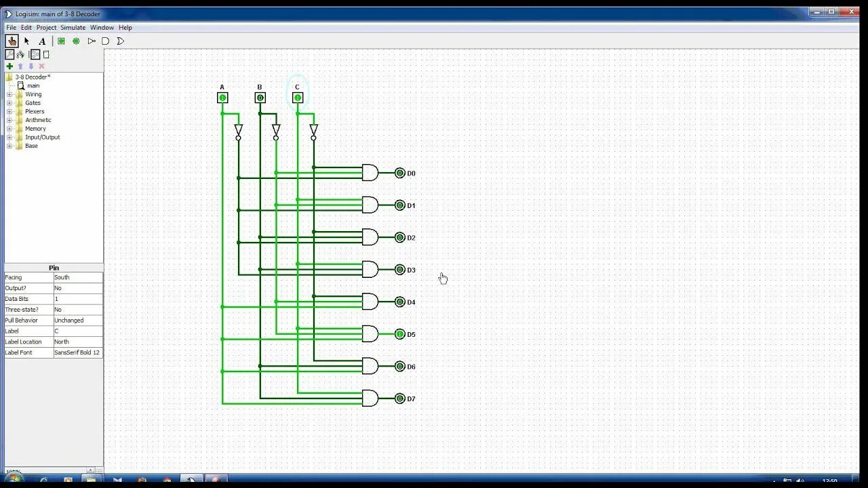
Task: Open the Window menu
Action: (x=102, y=28)
